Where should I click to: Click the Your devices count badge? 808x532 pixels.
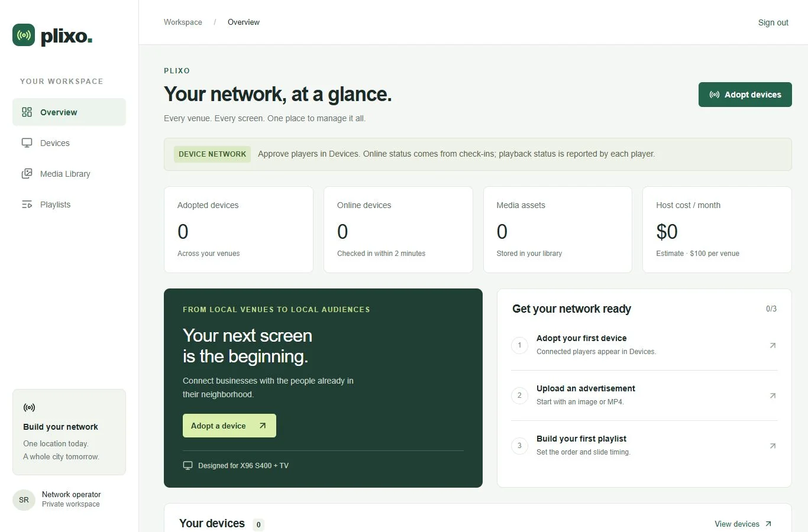tap(258, 524)
